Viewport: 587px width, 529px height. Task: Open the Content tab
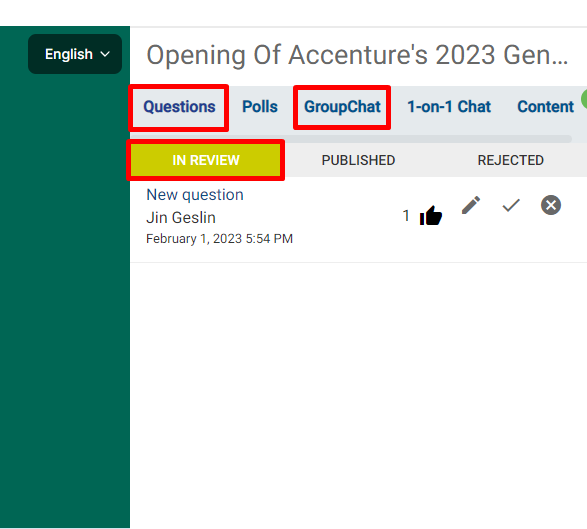(x=545, y=107)
